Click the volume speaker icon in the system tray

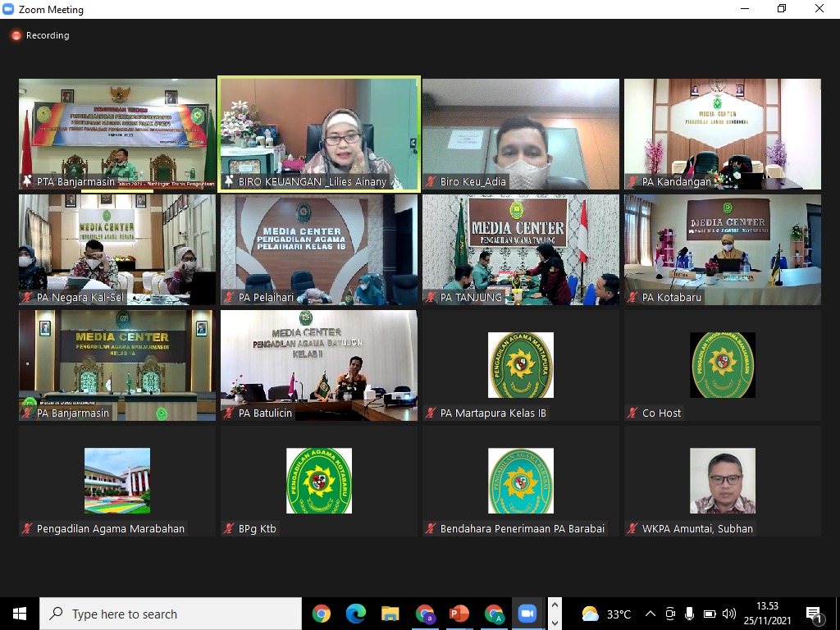coord(729,614)
